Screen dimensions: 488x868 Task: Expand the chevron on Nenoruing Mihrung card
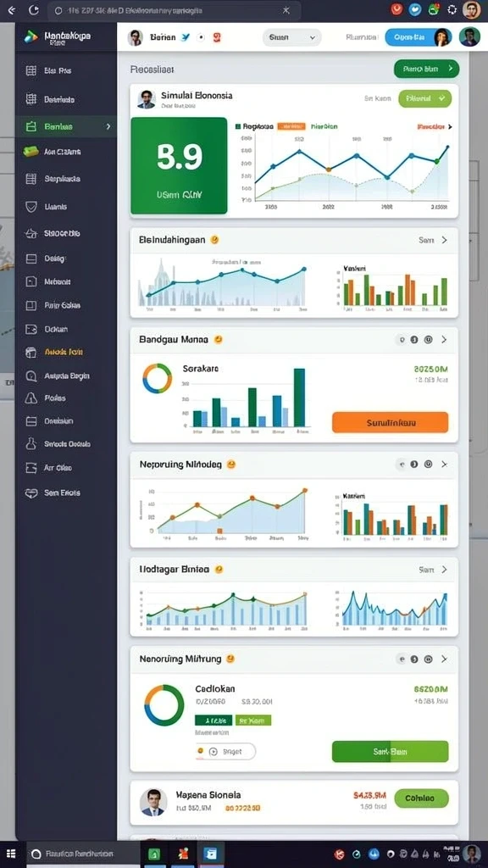click(x=444, y=659)
